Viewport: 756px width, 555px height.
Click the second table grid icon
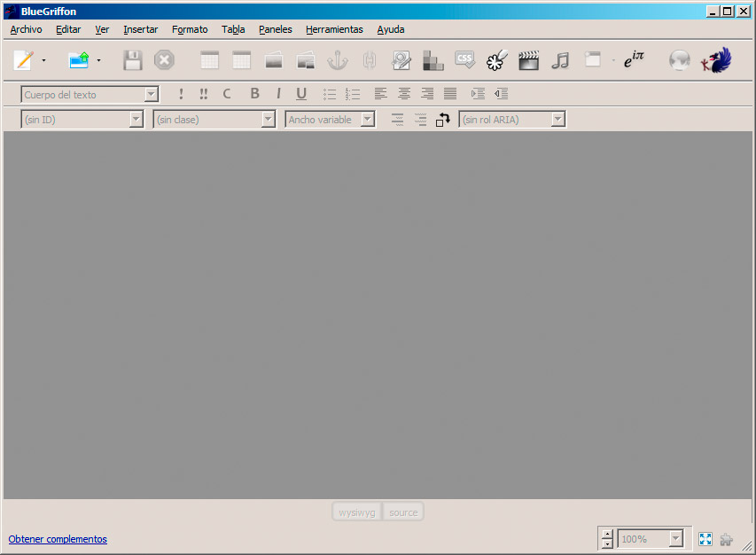[x=241, y=60]
